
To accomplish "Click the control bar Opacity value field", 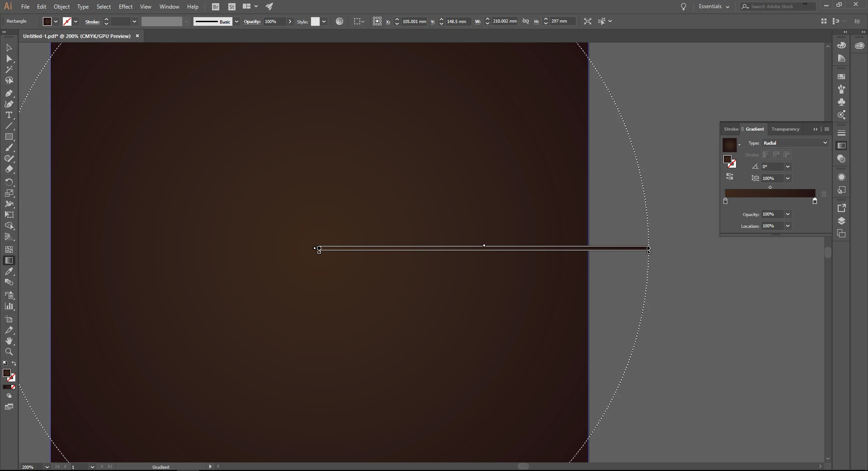I will [275, 22].
